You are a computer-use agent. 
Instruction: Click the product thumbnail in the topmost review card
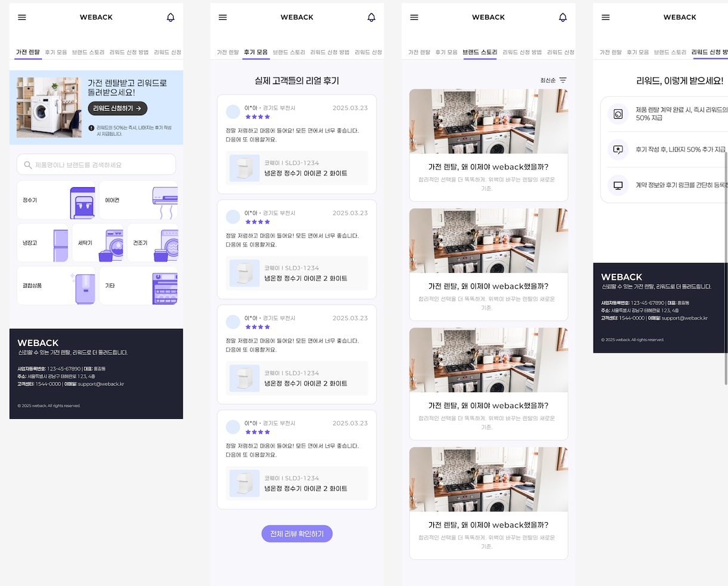pyautogui.click(x=244, y=168)
